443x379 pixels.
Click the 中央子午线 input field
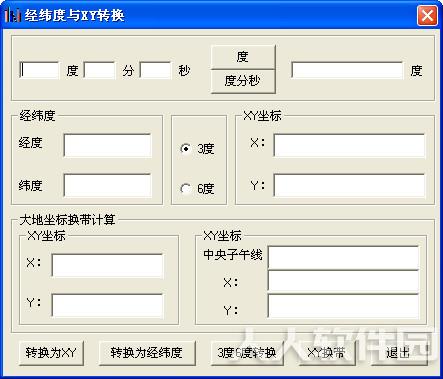coord(343,257)
